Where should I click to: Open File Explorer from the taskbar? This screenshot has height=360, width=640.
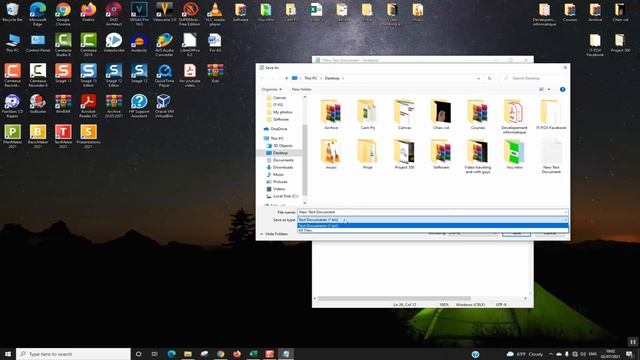[188, 354]
